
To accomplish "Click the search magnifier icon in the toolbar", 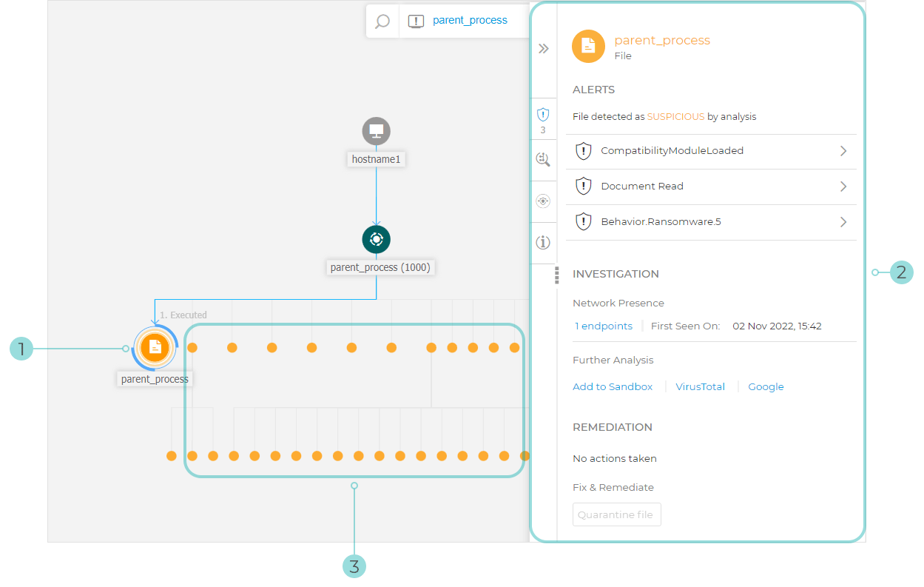I will (382, 21).
